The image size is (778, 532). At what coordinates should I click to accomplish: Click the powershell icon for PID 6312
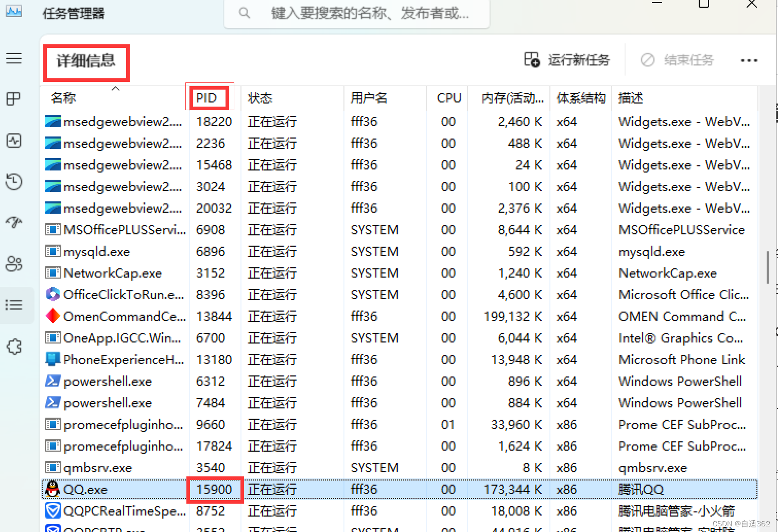click(53, 381)
